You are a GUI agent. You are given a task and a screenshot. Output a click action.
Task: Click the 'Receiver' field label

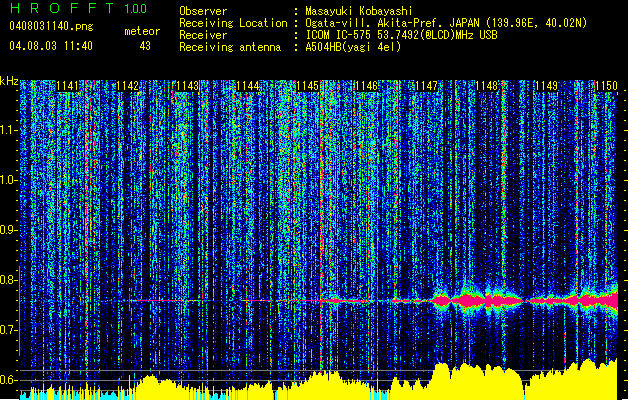(x=203, y=35)
